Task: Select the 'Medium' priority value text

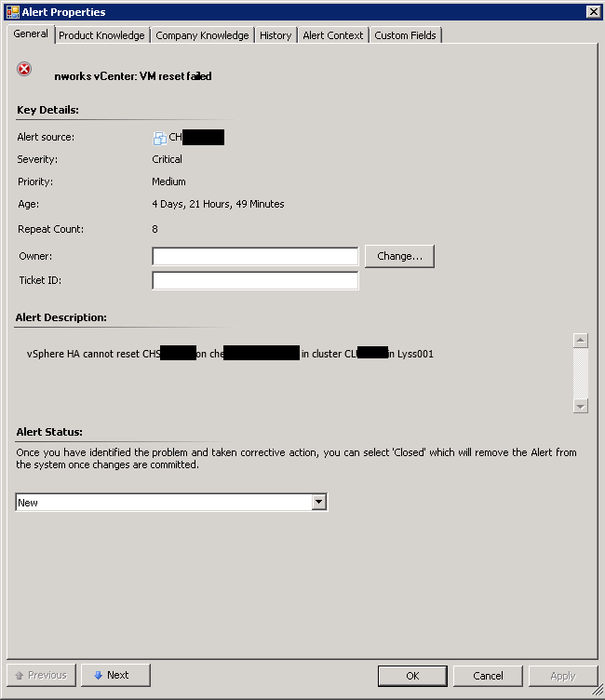Action: click(x=168, y=182)
